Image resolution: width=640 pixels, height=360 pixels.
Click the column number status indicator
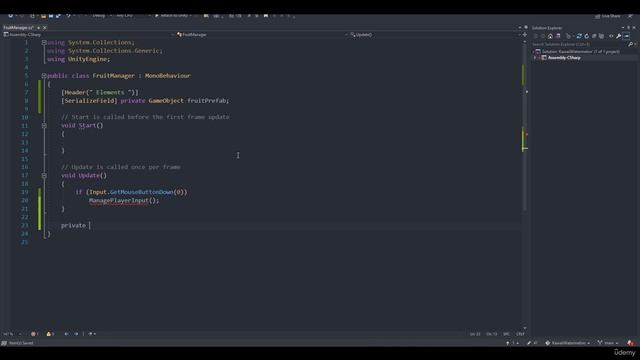tap(491, 334)
